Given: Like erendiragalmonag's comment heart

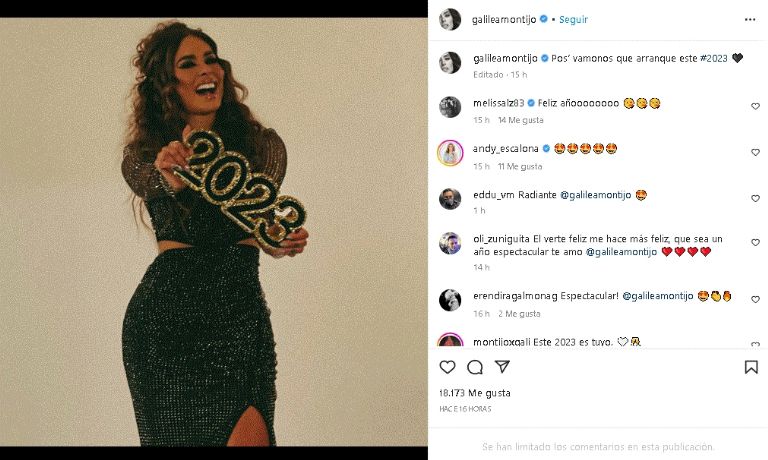Looking at the screenshot, I should 755,299.
